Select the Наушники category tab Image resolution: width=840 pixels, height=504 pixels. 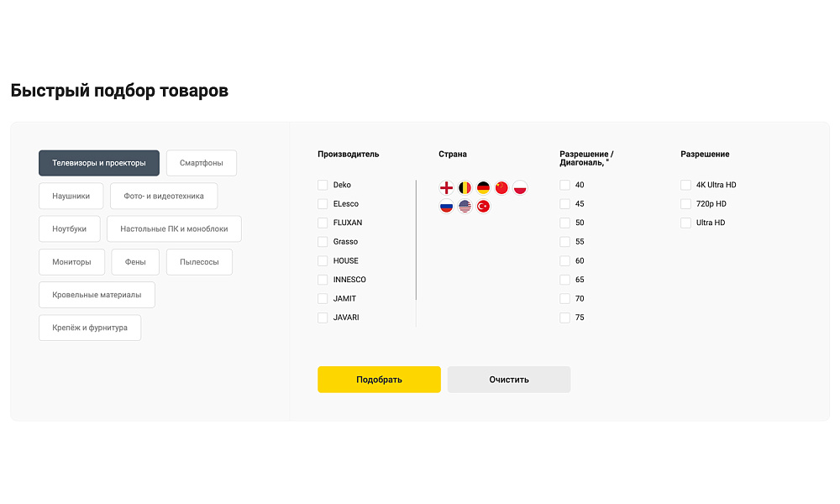(x=71, y=196)
